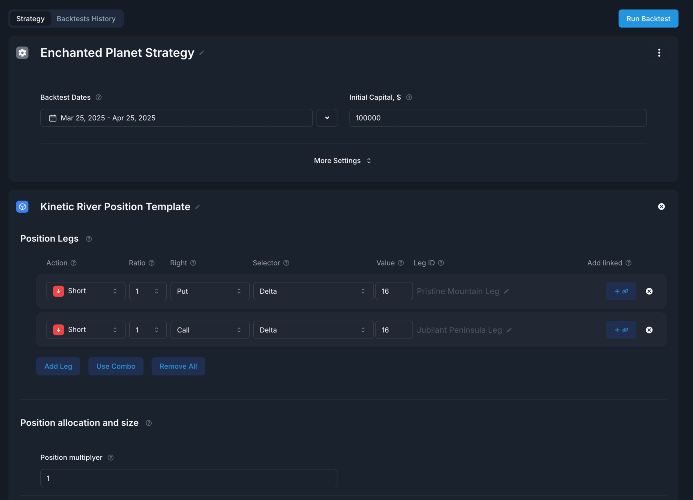Edit Pristine Mountain Leg ID pencil icon
693x500 pixels.
click(x=506, y=291)
